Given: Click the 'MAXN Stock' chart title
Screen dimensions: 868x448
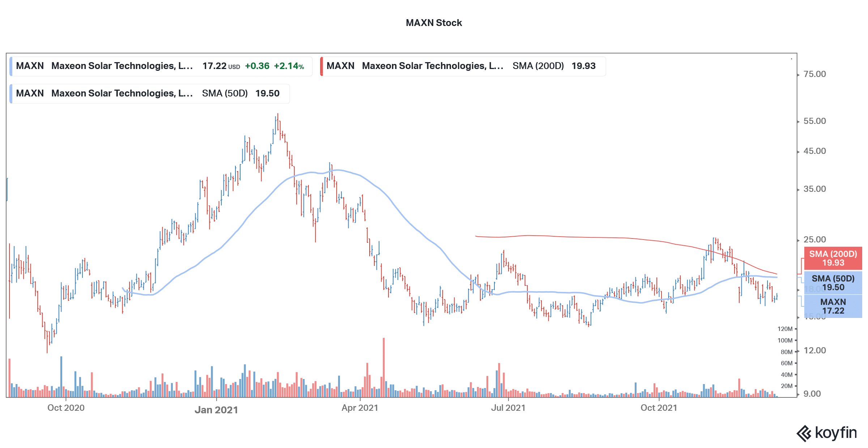Looking at the screenshot, I should pyautogui.click(x=434, y=23).
